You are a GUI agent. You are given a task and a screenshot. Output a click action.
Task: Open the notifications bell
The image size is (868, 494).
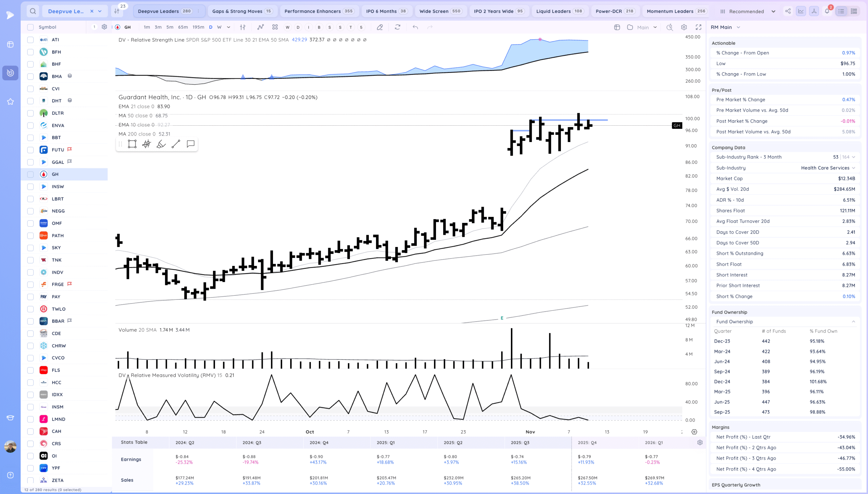(827, 11)
